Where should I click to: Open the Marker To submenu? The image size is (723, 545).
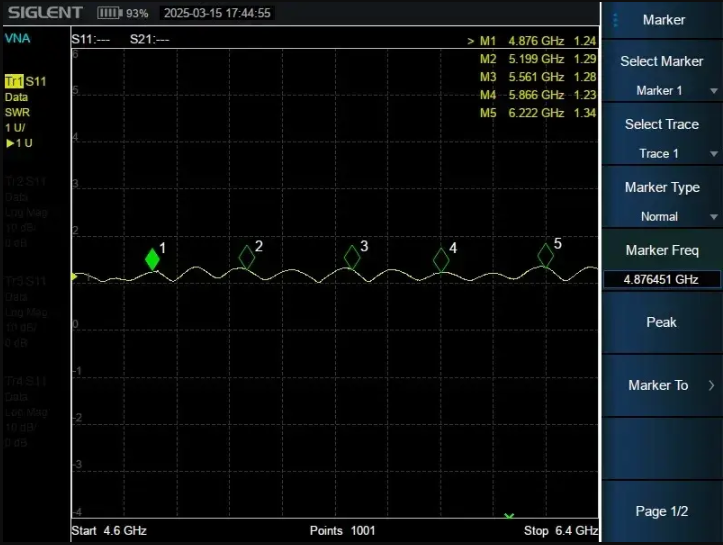tap(661, 385)
